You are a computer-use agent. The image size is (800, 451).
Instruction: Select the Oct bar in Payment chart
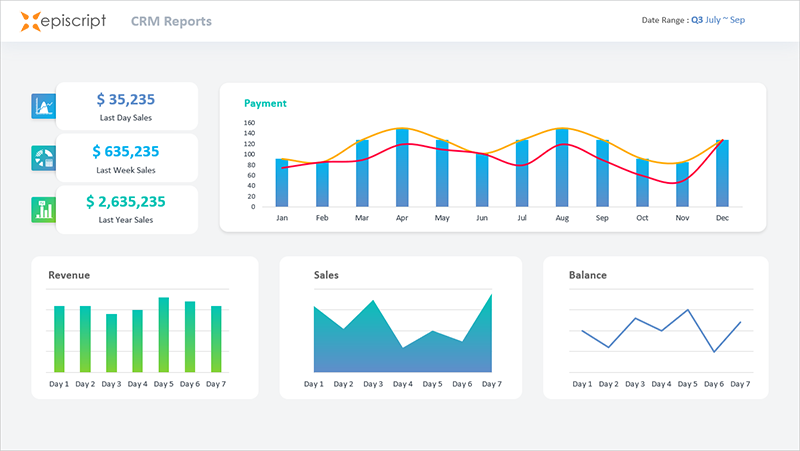pos(642,183)
